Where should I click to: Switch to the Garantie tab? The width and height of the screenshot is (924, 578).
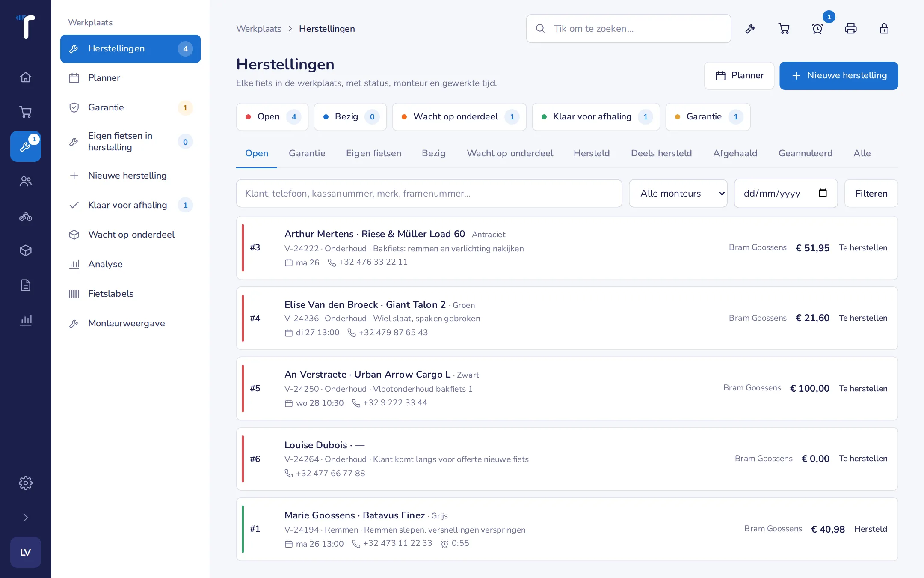click(x=307, y=153)
